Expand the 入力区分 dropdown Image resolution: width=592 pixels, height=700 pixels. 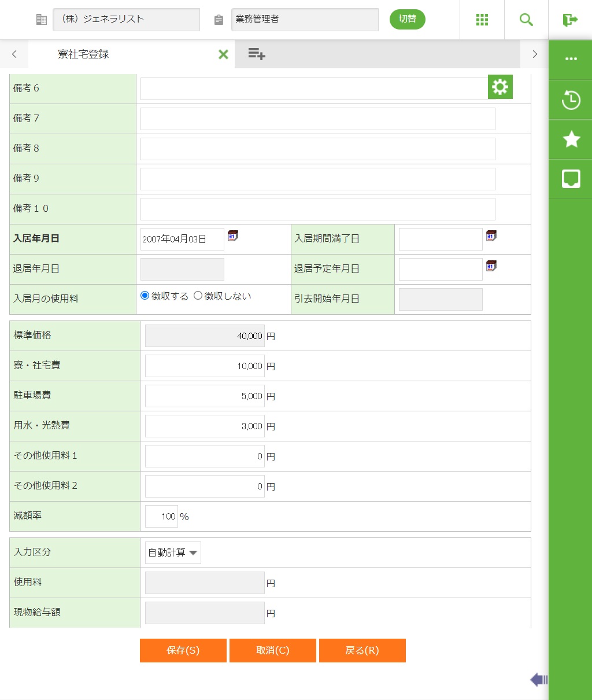[x=173, y=552]
